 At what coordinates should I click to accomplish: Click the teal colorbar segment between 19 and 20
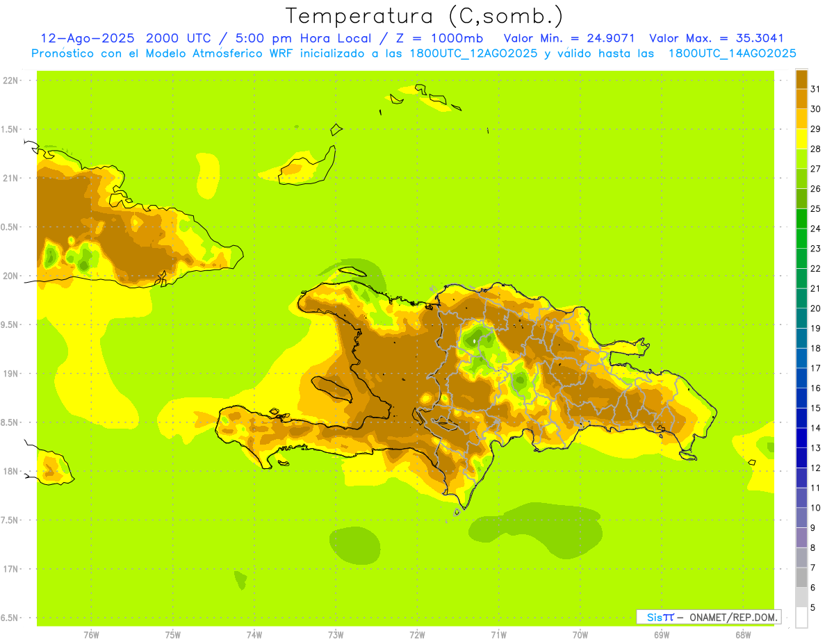pos(801,318)
